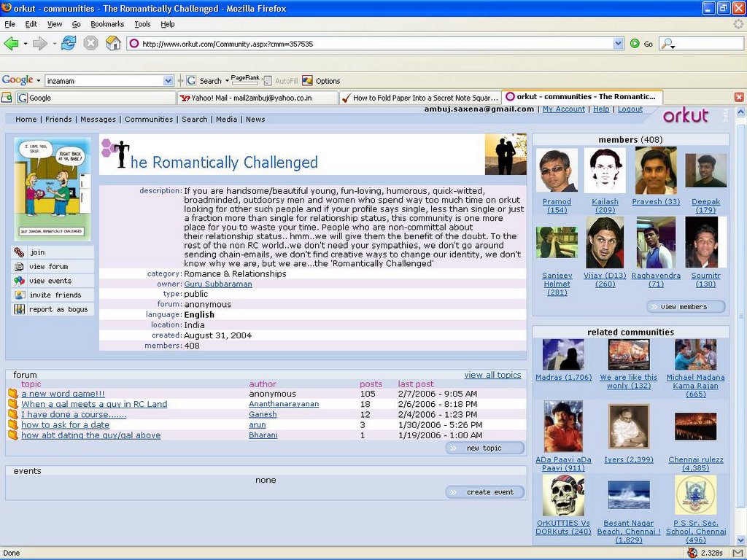
Task: Click the page vertical scrollbar down arrow
Action: tap(740, 540)
